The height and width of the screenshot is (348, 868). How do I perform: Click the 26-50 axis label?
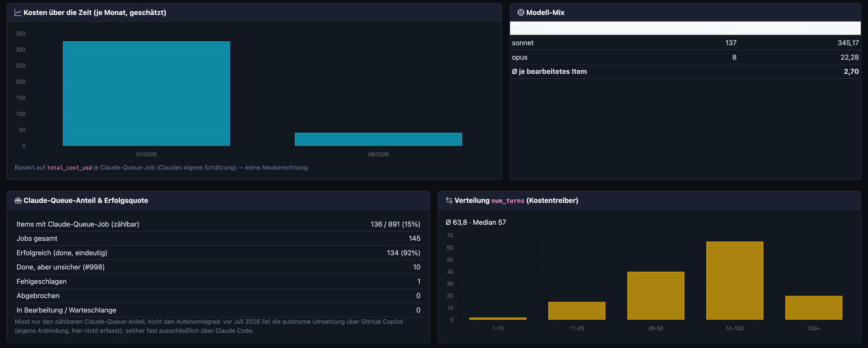[x=656, y=328]
